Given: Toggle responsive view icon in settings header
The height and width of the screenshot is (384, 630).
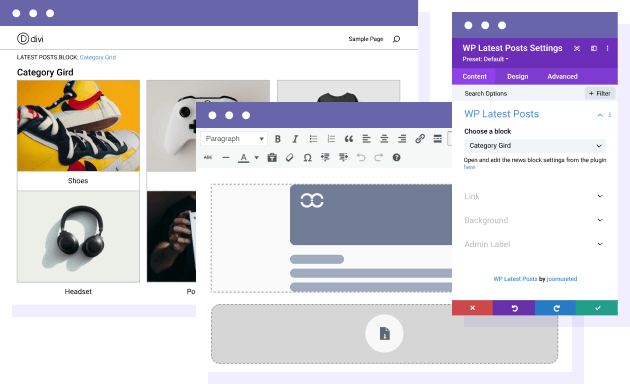Looking at the screenshot, I should (x=577, y=48).
